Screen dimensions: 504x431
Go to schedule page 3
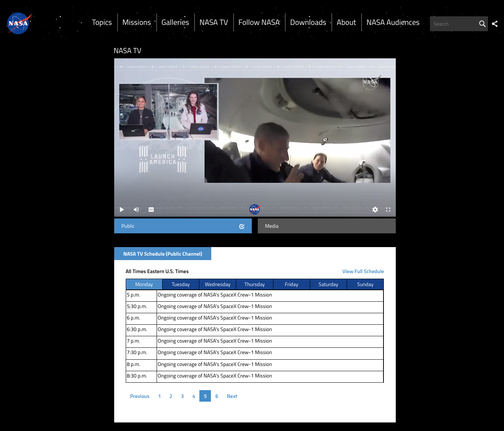click(182, 396)
